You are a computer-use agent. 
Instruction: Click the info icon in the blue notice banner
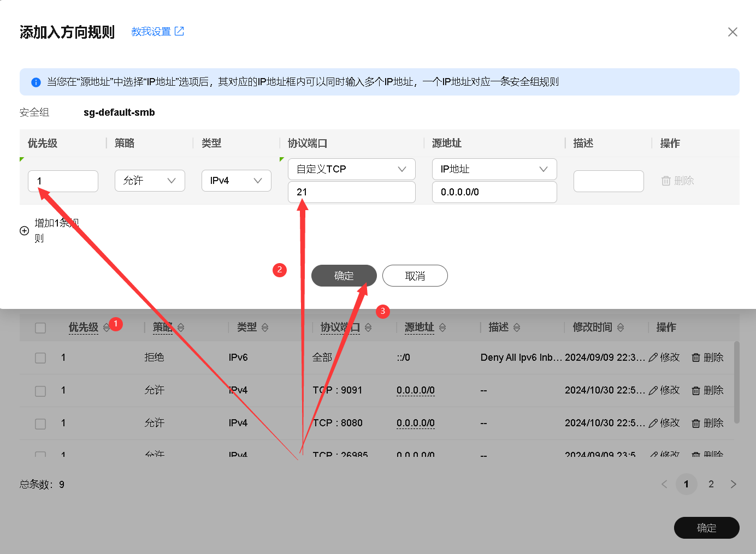(36, 82)
